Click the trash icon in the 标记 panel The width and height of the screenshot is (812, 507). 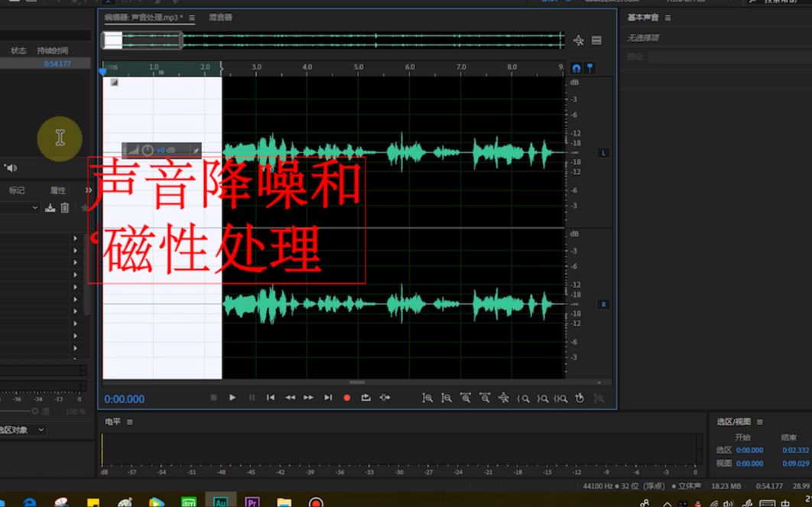coord(64,207)
